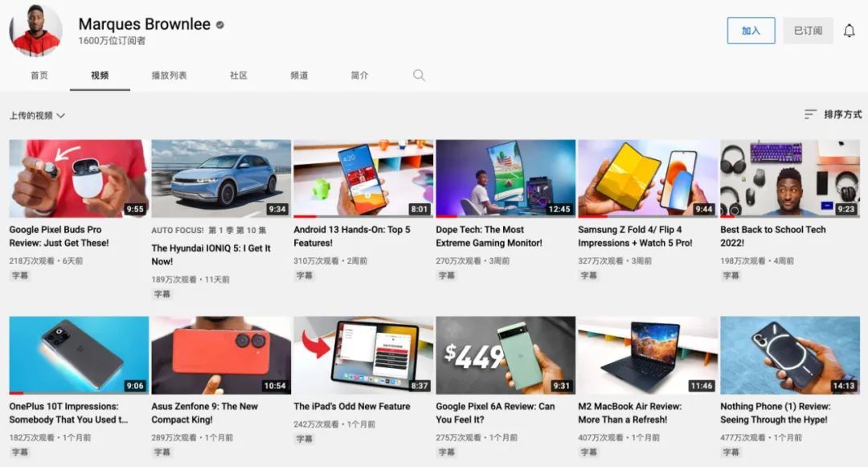Viewport: 868px width, 467px height.
Task: Open M2 MacBook Air Review title
Action: click(630, 413)
